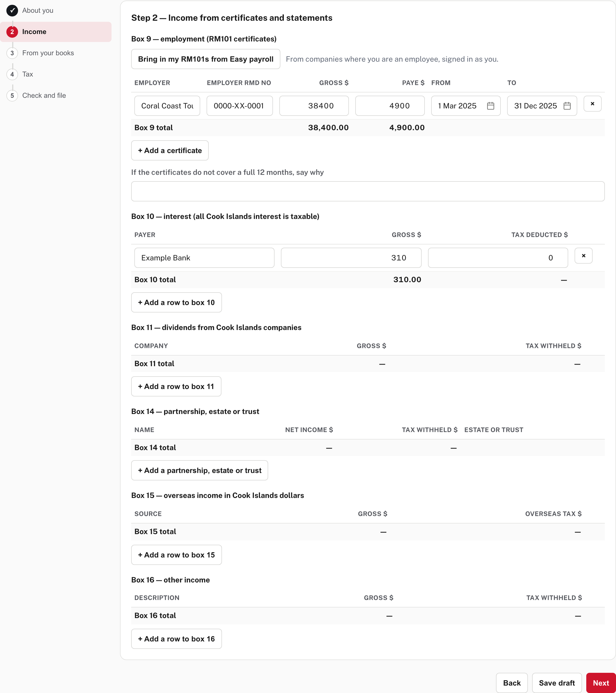The width and height of the screenshot is (616, 693).
Task: Go to the About you step
Action: [x=38, y=11]
